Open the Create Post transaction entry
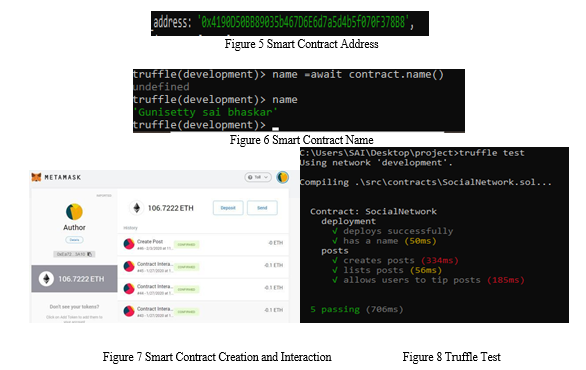 203,244
